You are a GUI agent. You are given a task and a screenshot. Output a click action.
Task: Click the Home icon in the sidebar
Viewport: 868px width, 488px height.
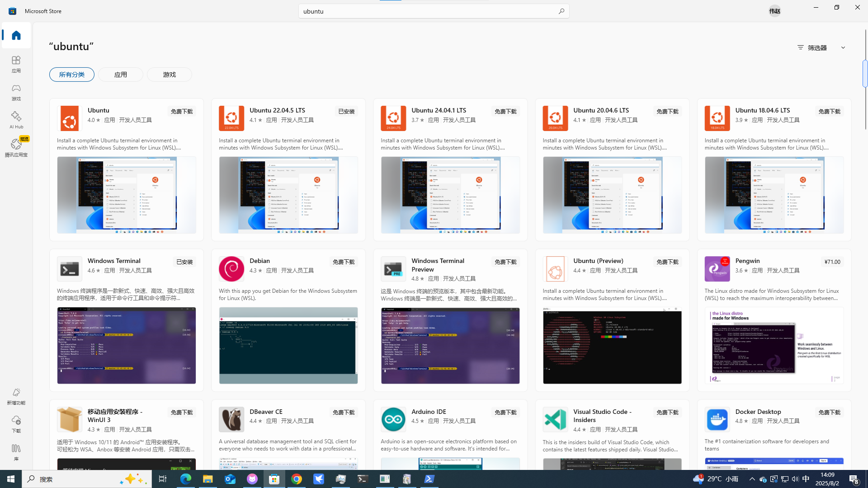coord(16,35)
